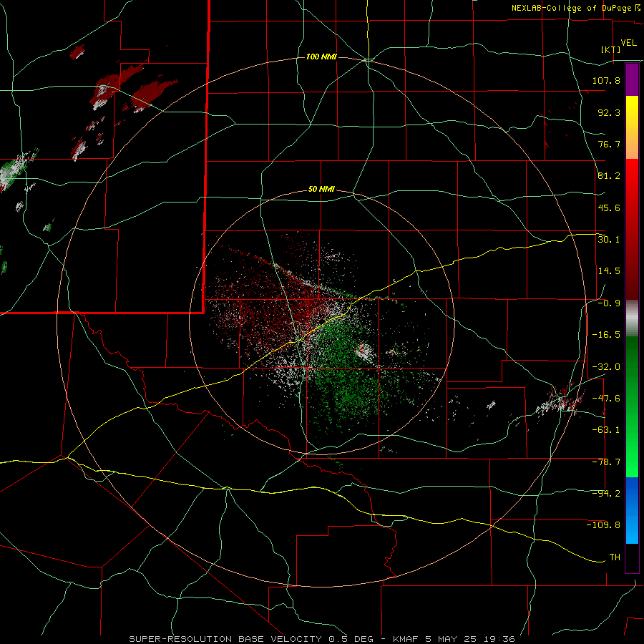Viewport: 644px width, 644px height.
Task: Click the yellow-orange segment of color bar
Action: pos(632,127)
